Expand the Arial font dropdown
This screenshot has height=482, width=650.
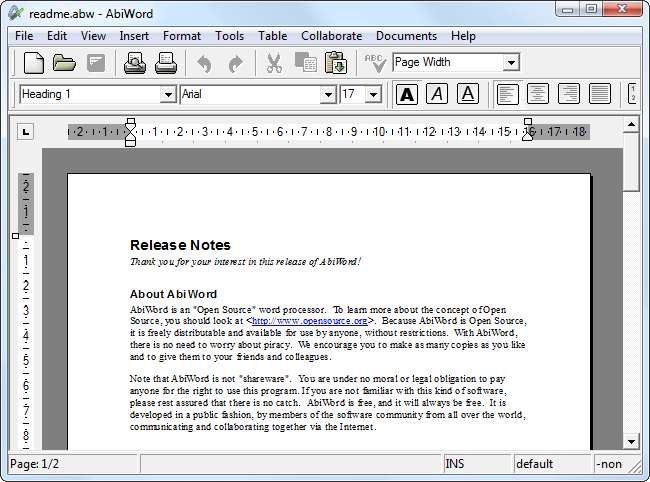tap(328, 94)
